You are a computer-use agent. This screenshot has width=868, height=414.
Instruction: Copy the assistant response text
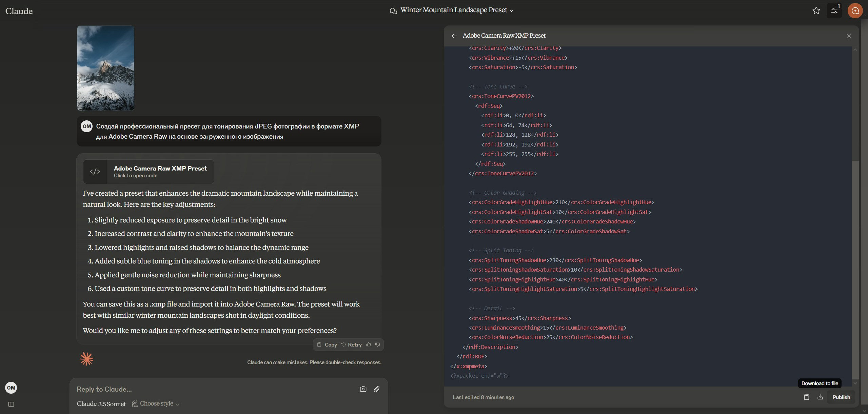[x=327, y=344]
